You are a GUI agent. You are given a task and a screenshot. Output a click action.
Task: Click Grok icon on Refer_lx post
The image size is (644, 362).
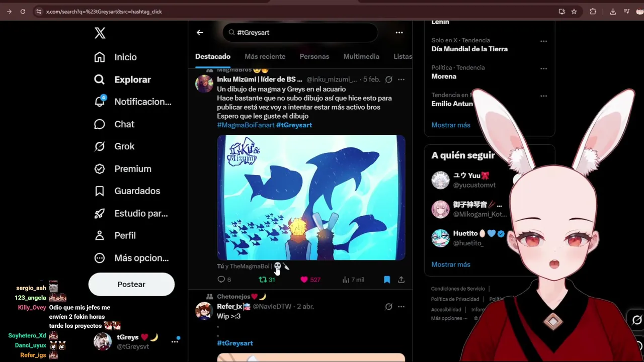pyautogui.click(x=388, y=306)
